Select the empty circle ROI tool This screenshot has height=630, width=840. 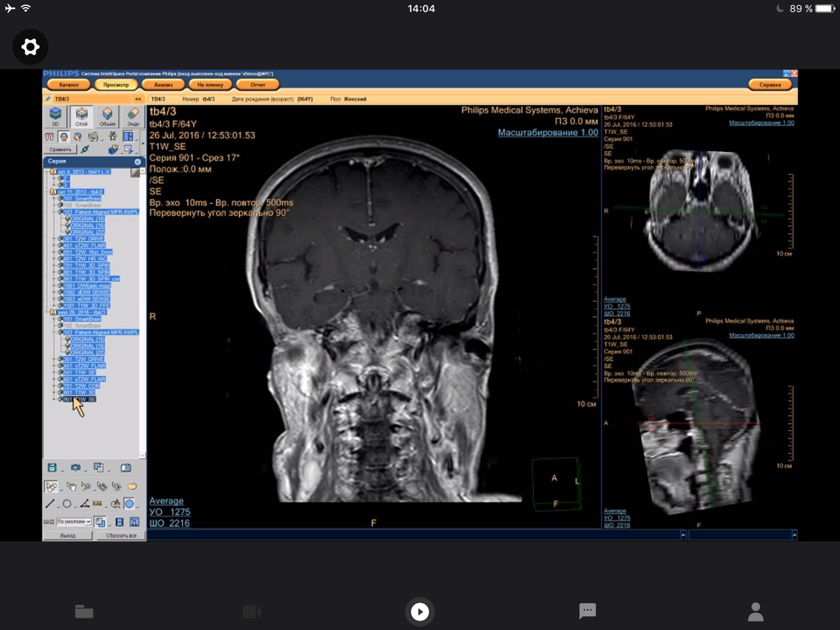tap(67, 503)
